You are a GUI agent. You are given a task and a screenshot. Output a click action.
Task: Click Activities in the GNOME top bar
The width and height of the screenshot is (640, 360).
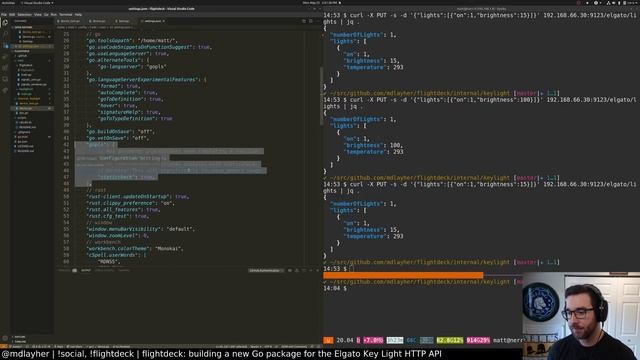coord(8,2)
